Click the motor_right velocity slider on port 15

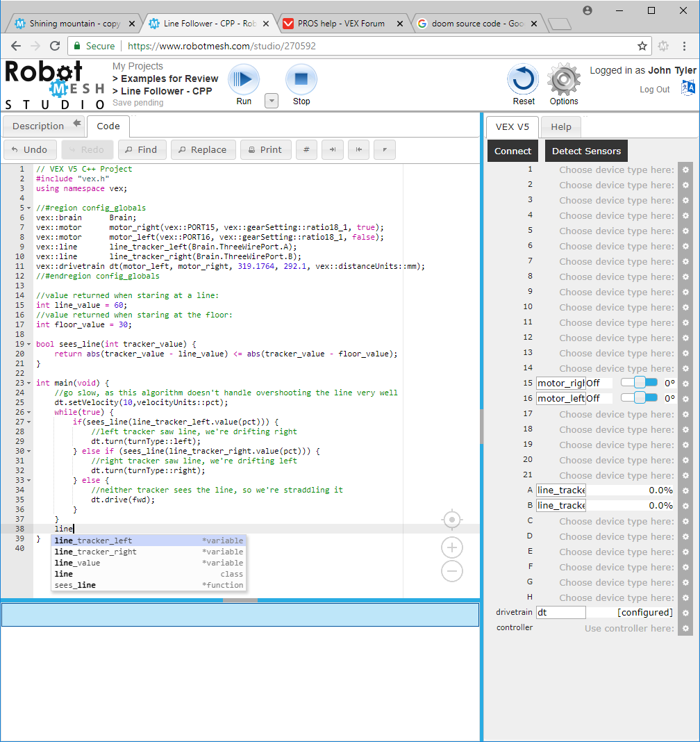[639, 382]
